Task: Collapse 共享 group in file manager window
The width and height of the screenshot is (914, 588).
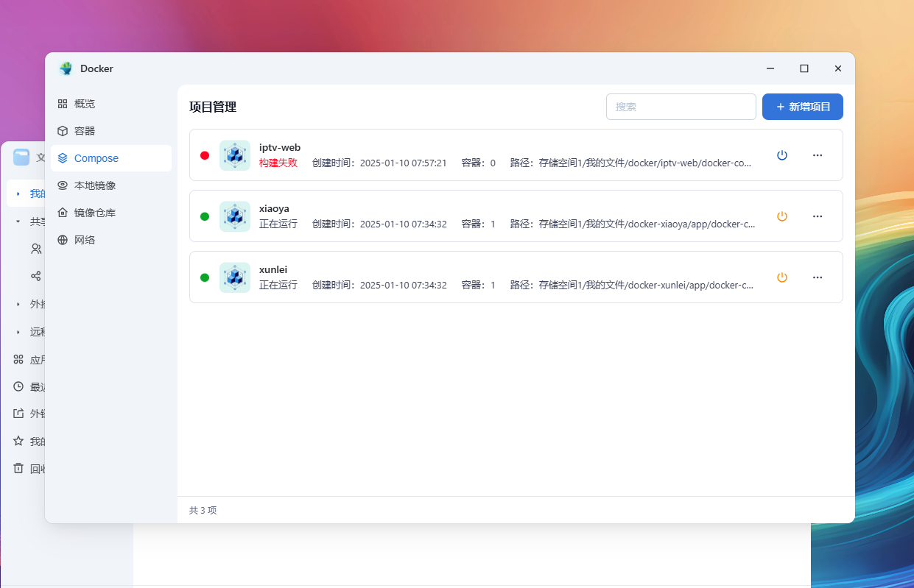Action: coord(18,221)
